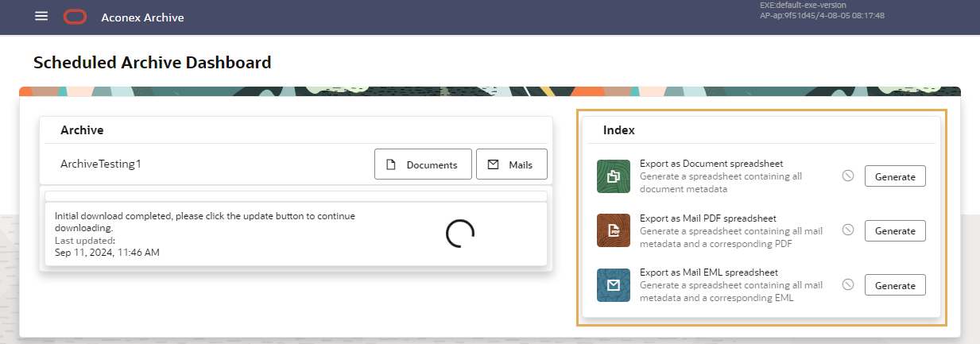Select the ArchiveTesting1 archive name
This screenshot has height=344, width=980.
click(x=101, y=164)
